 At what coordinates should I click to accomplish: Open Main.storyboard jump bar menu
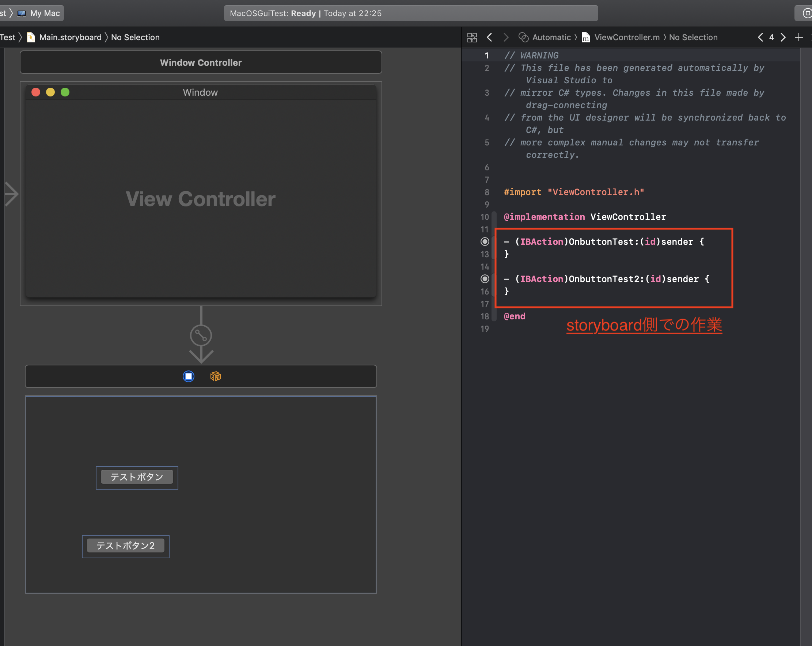(70, 37)
